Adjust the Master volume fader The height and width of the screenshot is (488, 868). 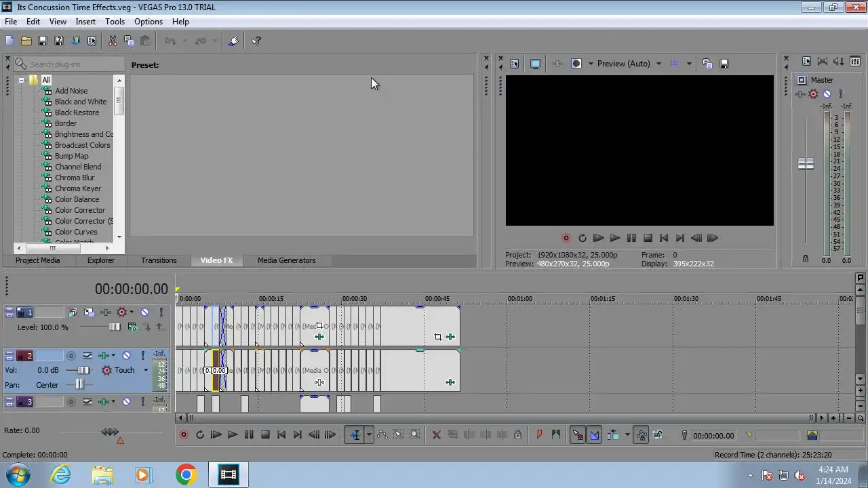pyautogui.click(x=806, y=164)
